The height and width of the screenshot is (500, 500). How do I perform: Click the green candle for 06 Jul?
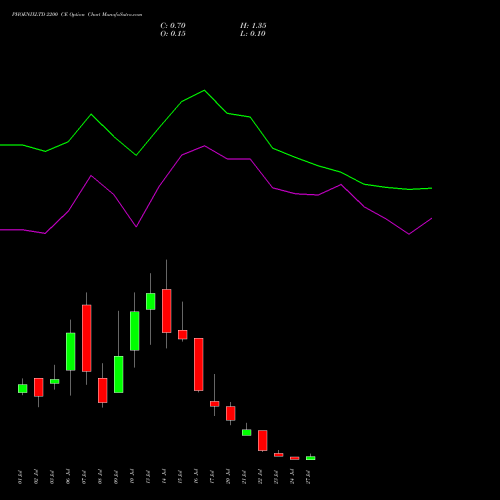pyautogui.click(x=71, y=352)
